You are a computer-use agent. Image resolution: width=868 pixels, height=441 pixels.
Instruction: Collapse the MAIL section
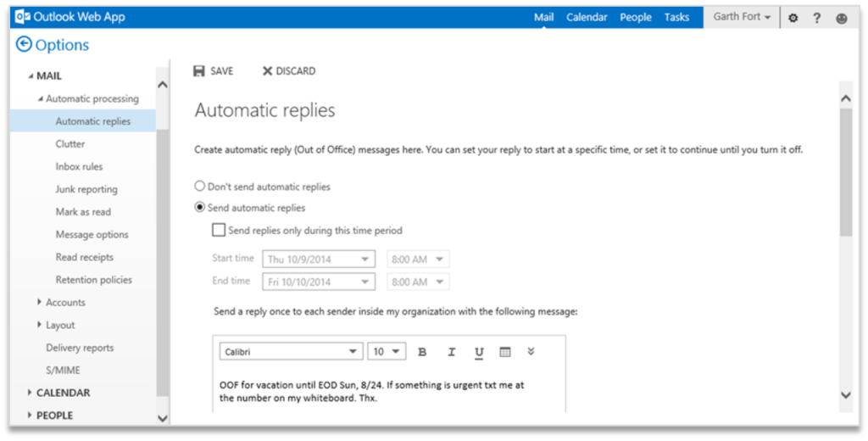point(31,76)
